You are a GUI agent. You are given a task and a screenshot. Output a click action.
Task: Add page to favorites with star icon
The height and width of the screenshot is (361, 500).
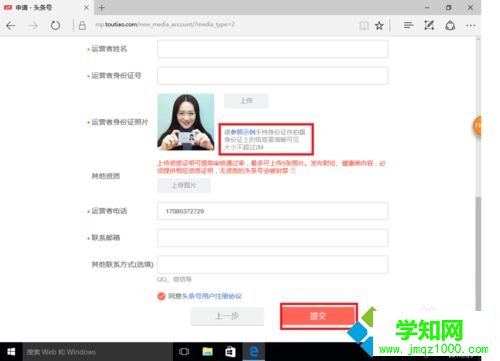(x=379, y=25)
